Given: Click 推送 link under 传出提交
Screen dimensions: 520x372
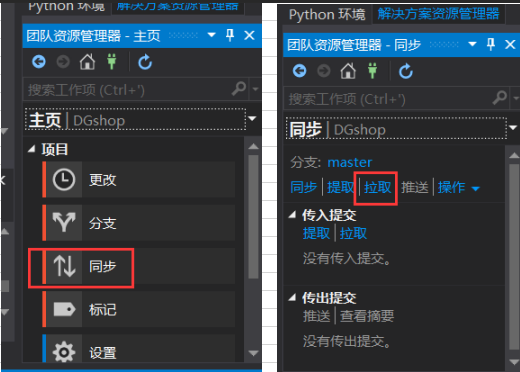Looking at the screenshot, I should tap(316, 316).
